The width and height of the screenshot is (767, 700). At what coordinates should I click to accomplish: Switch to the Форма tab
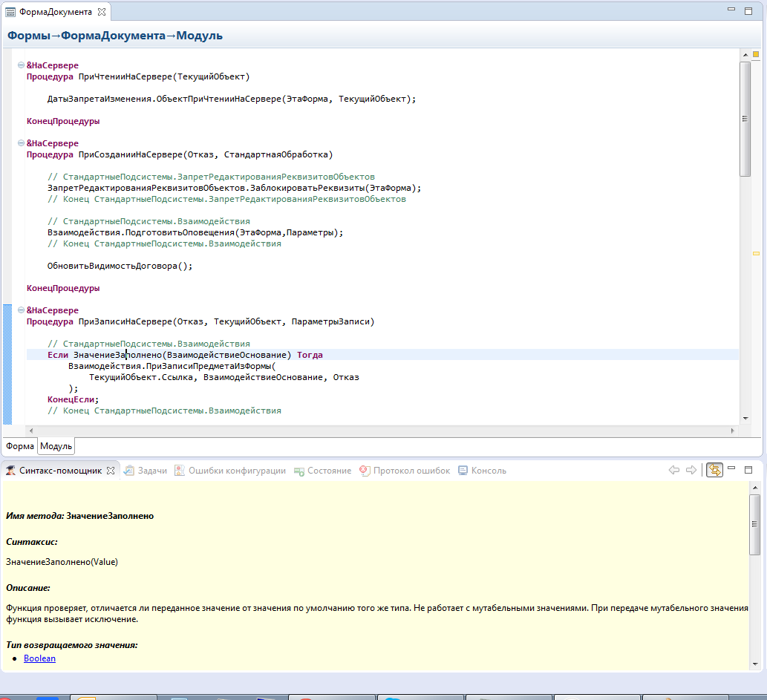19,446
